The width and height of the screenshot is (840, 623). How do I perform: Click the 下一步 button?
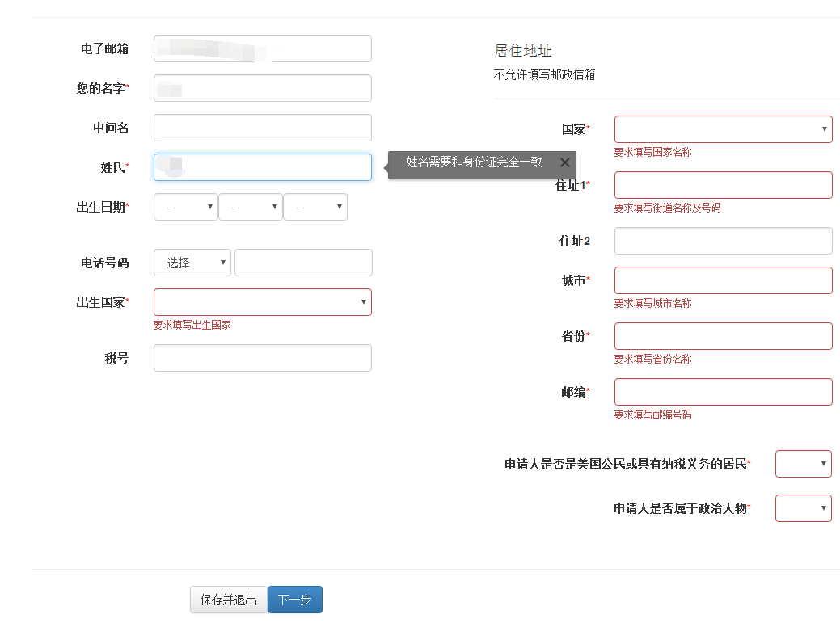click(294, 600)
